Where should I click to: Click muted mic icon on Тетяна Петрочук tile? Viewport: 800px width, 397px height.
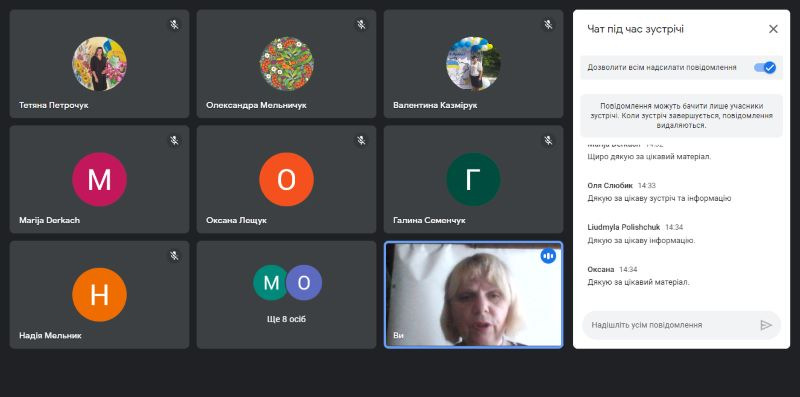pyautogui.click(x=174, y=24)
